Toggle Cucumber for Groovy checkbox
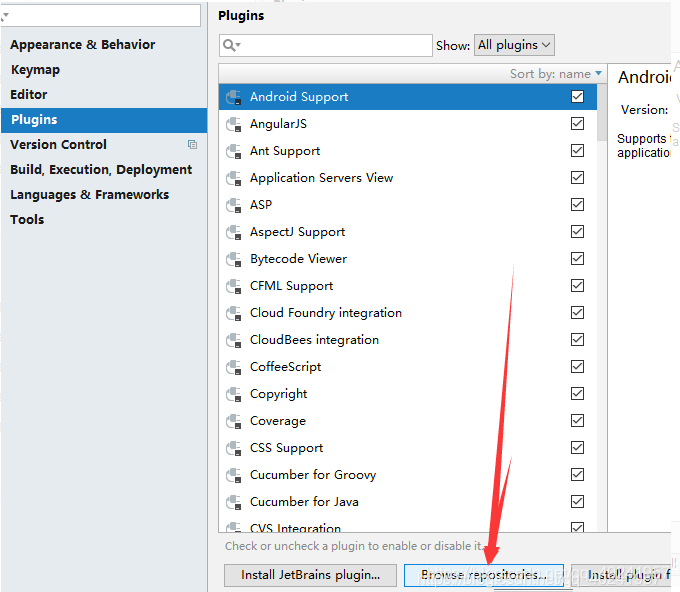Screen dimensions: 680x592 coord(577,474)
